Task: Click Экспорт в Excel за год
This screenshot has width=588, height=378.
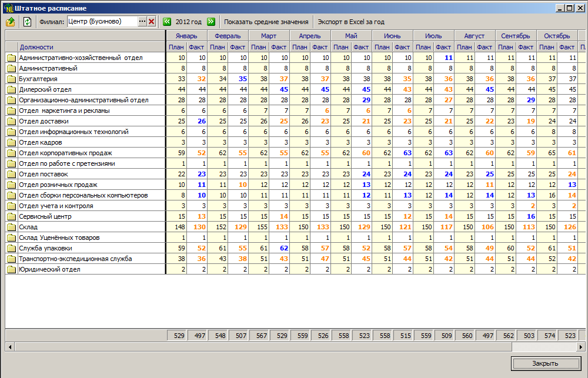Action: pyautogui.click(x=350, y=22)
